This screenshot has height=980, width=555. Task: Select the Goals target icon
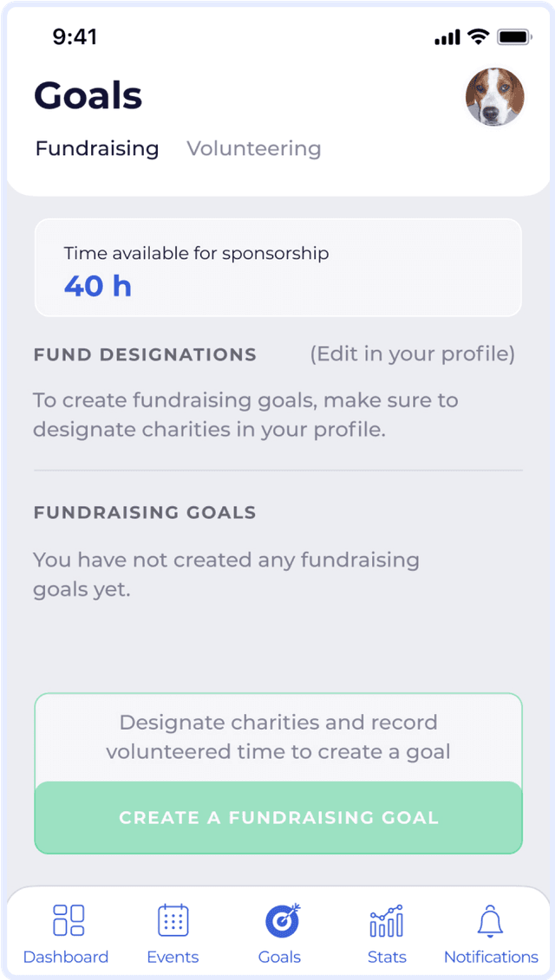281,920
